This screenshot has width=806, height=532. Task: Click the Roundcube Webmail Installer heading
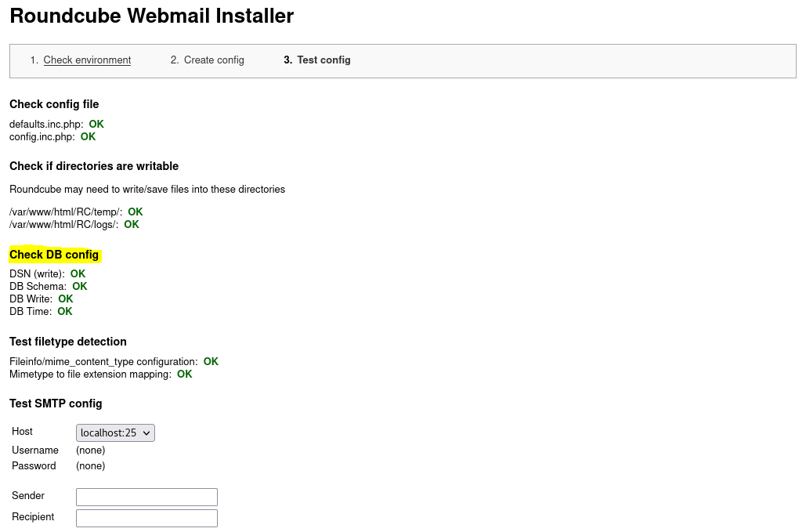point(152,16)
